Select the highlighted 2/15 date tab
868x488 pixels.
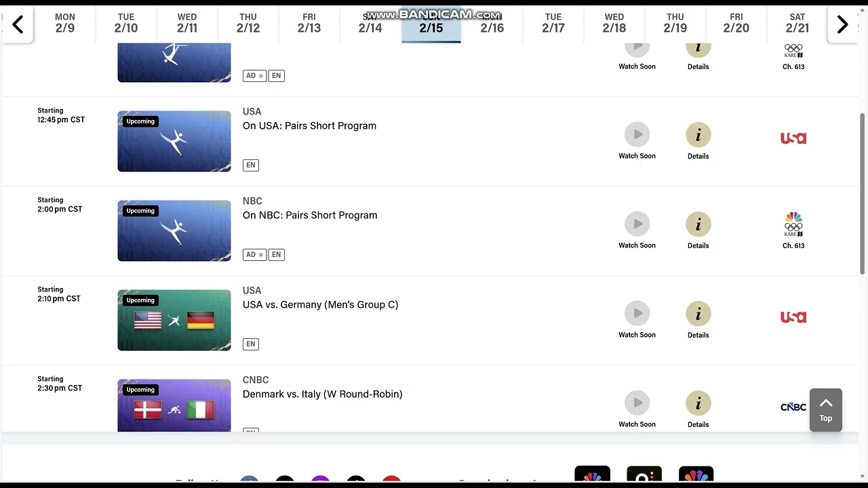click(431, 24)
